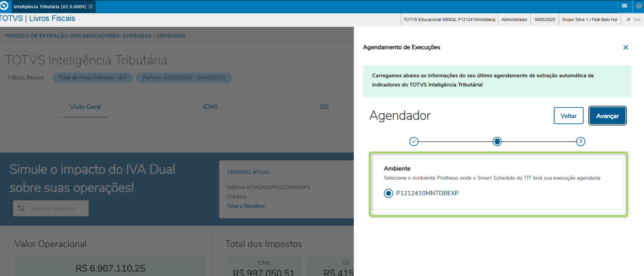
Task: Click the TOTVS Inteligência Tributária page heading
Action: (x=86, y=60)
